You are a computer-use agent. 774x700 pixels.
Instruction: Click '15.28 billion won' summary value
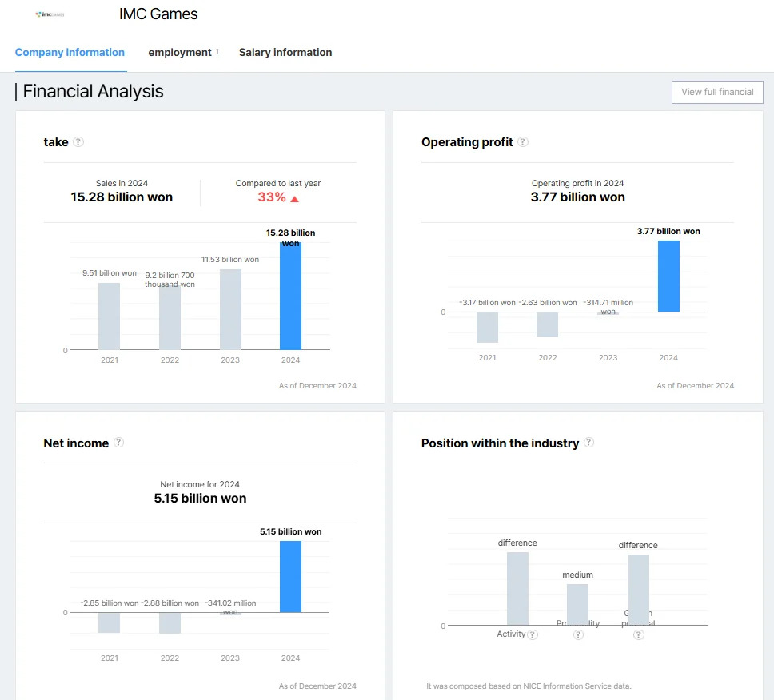click(122, 197)
